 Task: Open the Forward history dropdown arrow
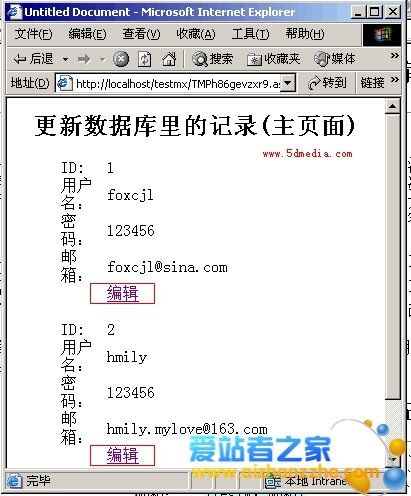pos(102,60)
